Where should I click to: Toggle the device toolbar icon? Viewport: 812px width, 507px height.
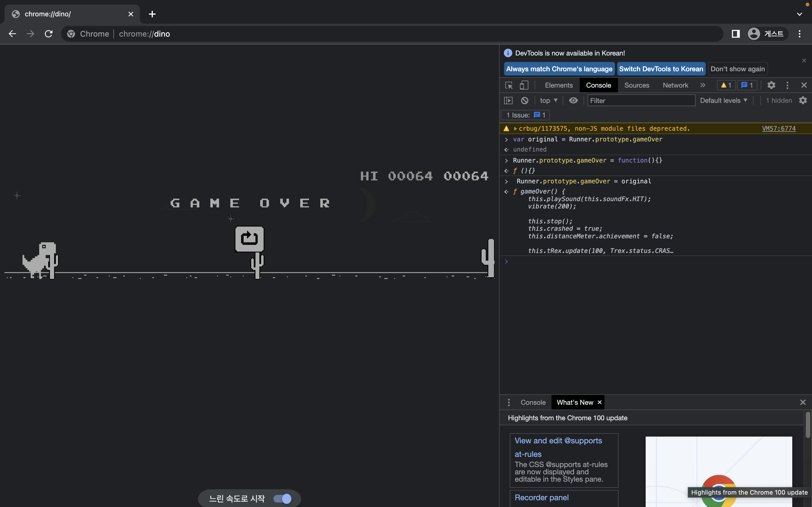click(524, 85)
